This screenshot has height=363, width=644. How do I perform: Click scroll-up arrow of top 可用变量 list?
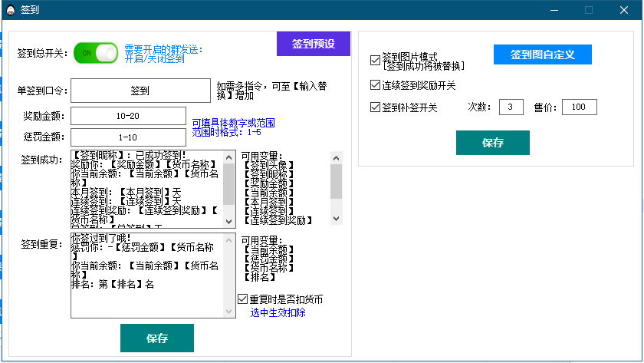(x=336, y=157)
